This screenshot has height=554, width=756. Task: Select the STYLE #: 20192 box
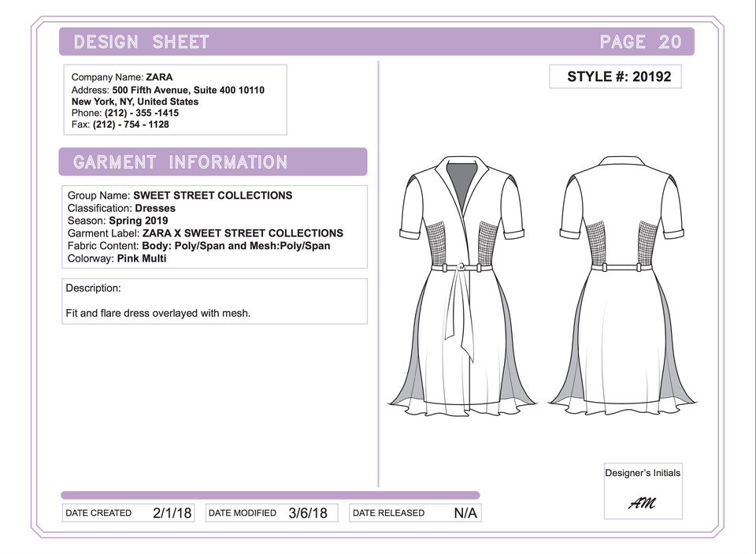(615, 76)
